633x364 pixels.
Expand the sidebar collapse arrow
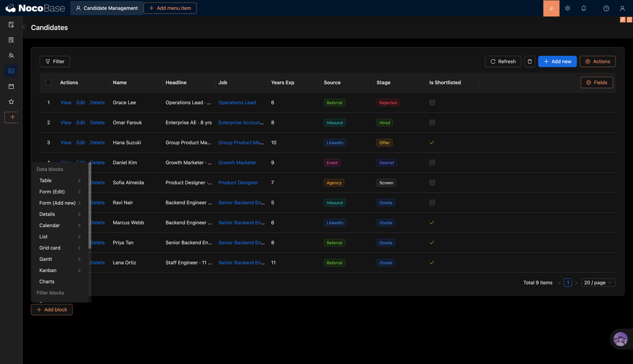pyautogui.click(x=23, y=27)
